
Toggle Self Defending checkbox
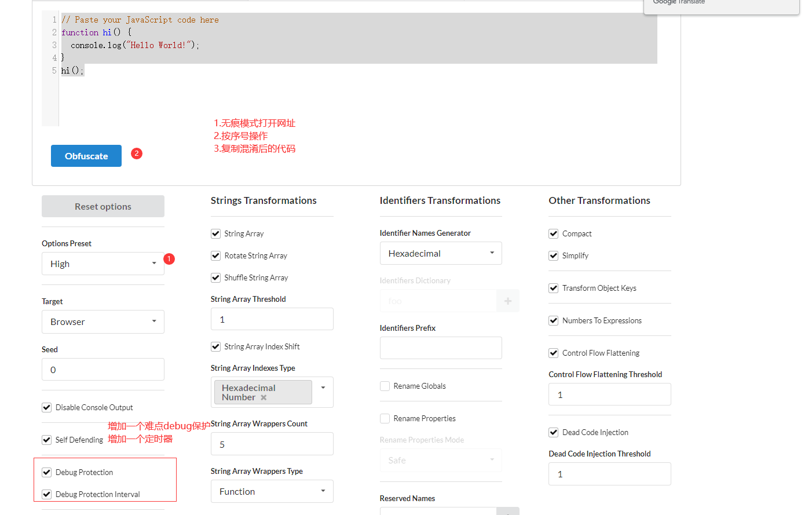click(x=47, y=440)
